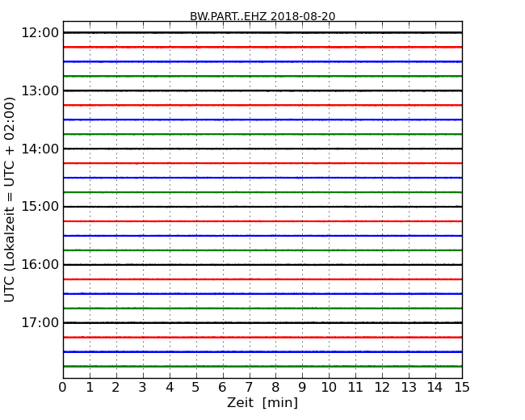Click the black seismic trace at 12:00
This screenshot has width=525, height=420.
[x=262, y=32]
